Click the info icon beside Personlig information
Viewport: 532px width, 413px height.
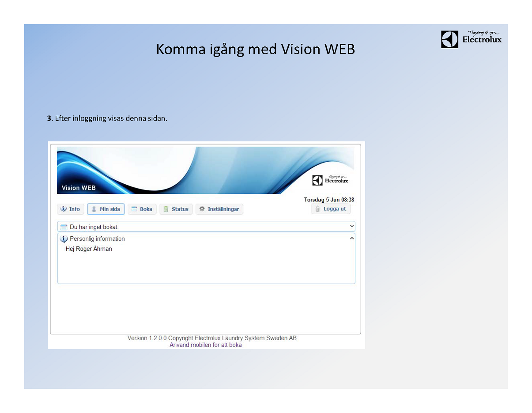64,239
